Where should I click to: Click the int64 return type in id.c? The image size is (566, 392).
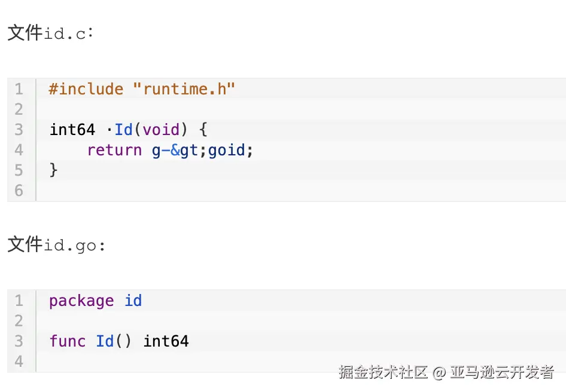[x=72, y=130]
